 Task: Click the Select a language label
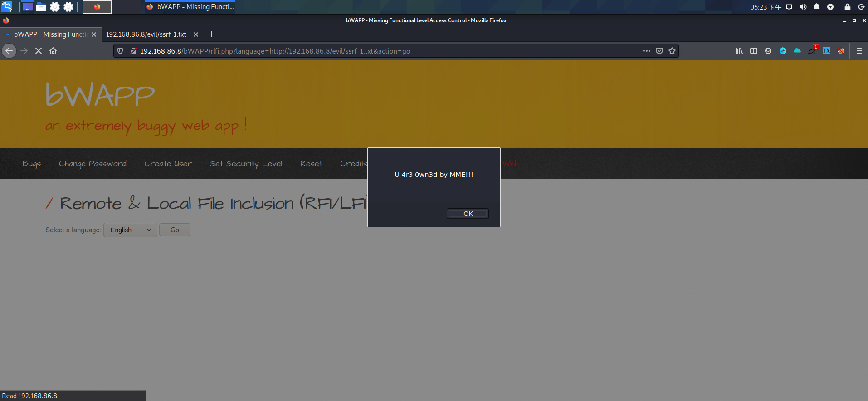point(73,230)
